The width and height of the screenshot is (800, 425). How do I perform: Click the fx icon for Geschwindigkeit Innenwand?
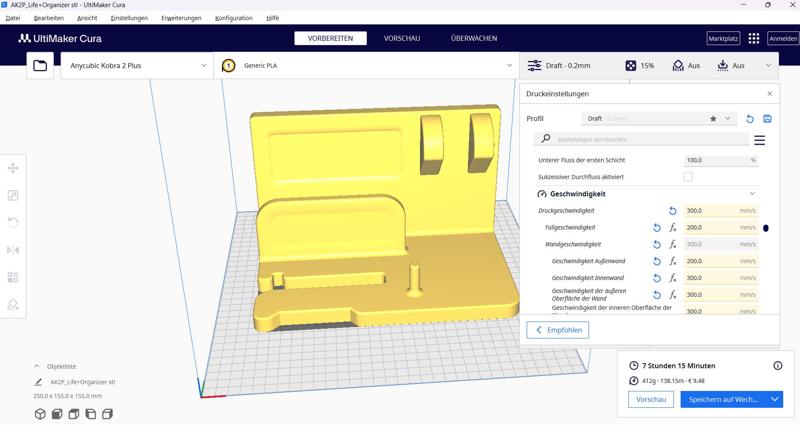point(673,278)
